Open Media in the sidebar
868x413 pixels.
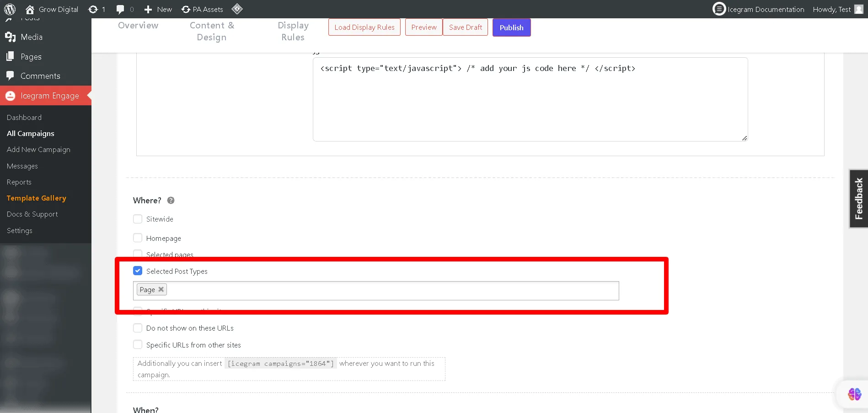click(32, 37)
